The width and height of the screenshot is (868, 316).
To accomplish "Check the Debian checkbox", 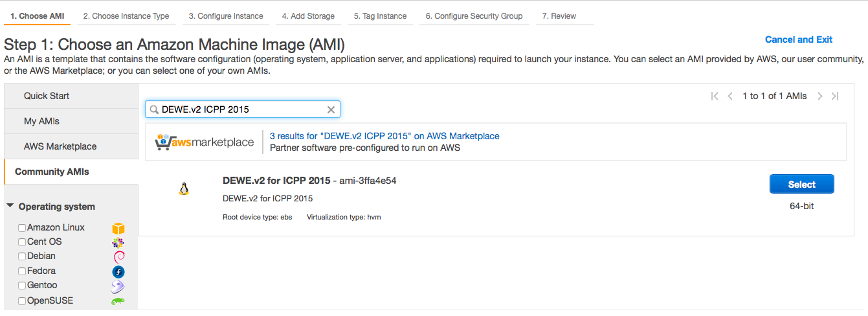I will 22,256.
